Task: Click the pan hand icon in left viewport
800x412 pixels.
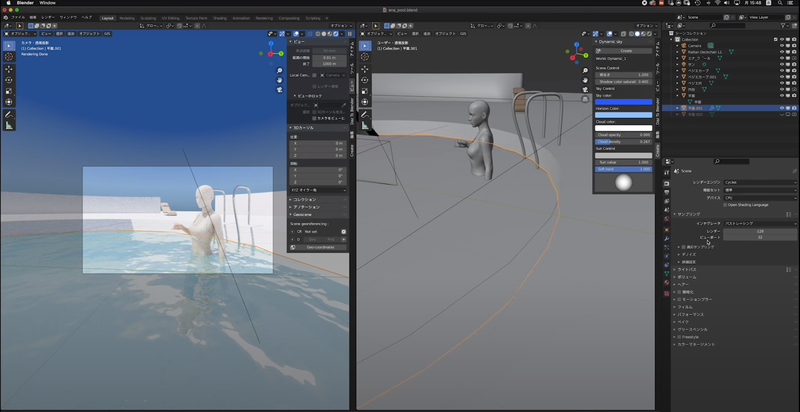Action: (280, 80)
